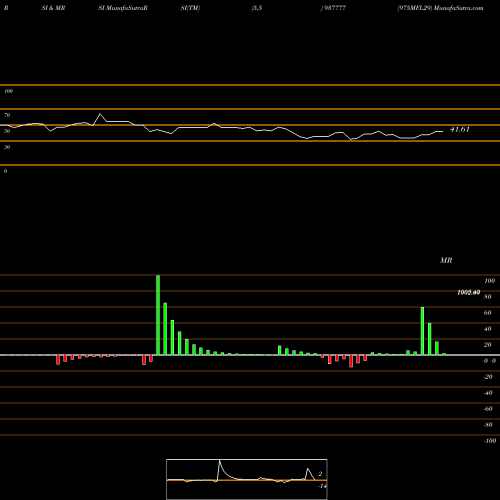The width and height of the screenshot is (500, 500).
Task: Click the RSI axis label 50
Action: [7, 131]
